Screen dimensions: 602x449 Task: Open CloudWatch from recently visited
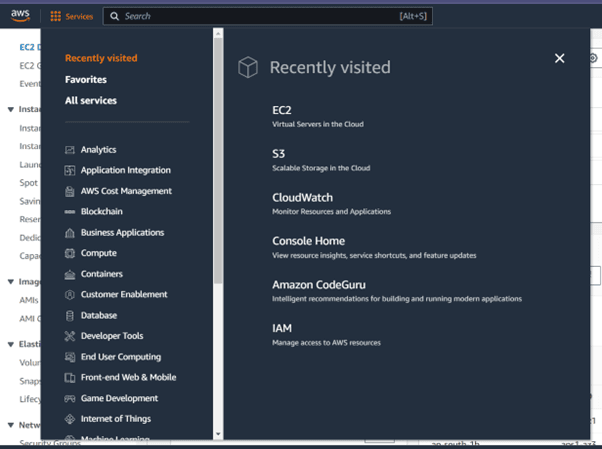[303, 197]
